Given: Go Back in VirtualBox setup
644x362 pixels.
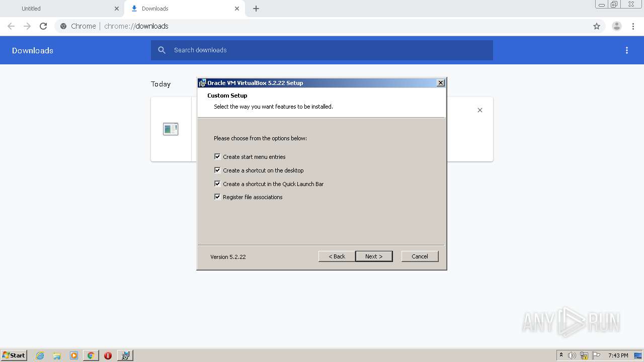Looking at the screenshot, I should (337, 256).
